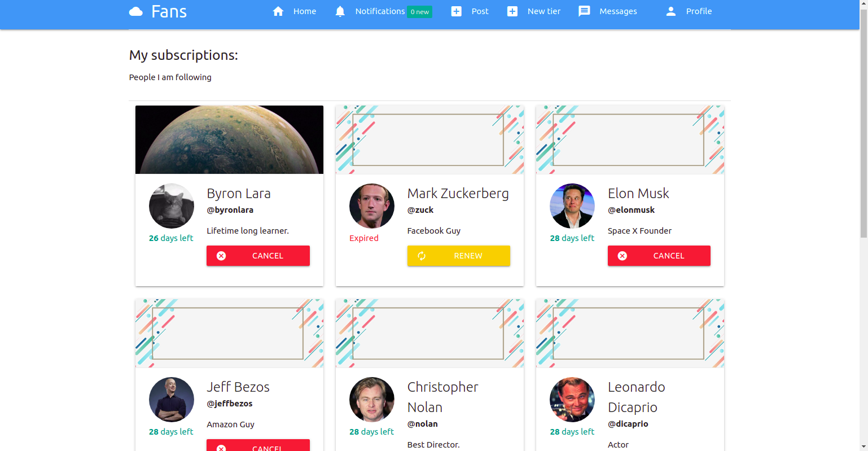Click the Fans brand title
The height and width of the screenshot is (451, 868).
(169, 11)
